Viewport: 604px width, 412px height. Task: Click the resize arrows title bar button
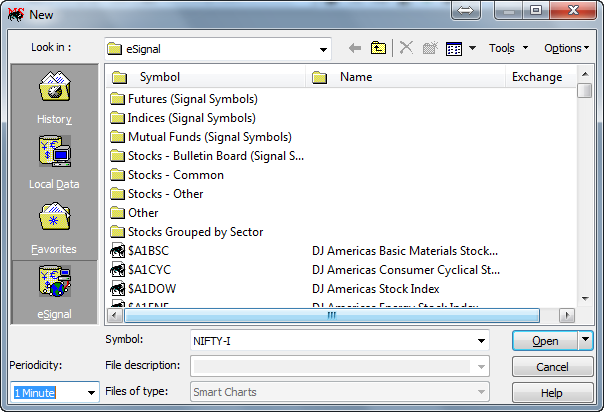[465, 10]
